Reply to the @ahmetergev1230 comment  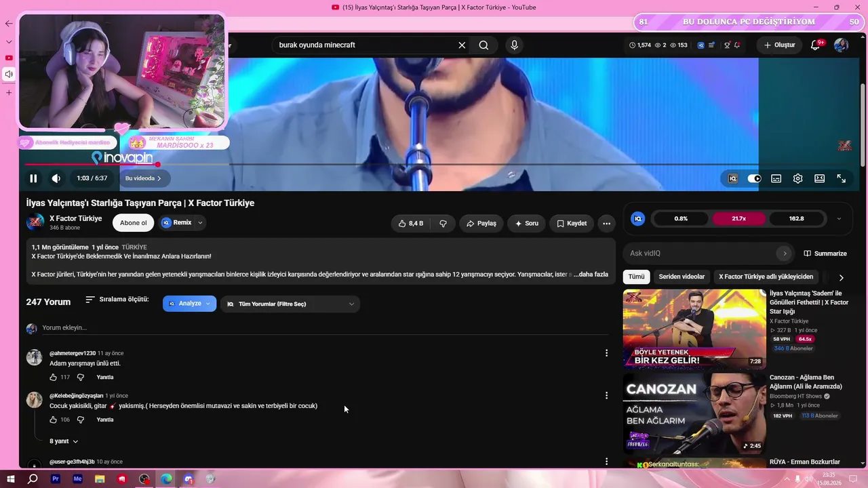tap(105, 378)
